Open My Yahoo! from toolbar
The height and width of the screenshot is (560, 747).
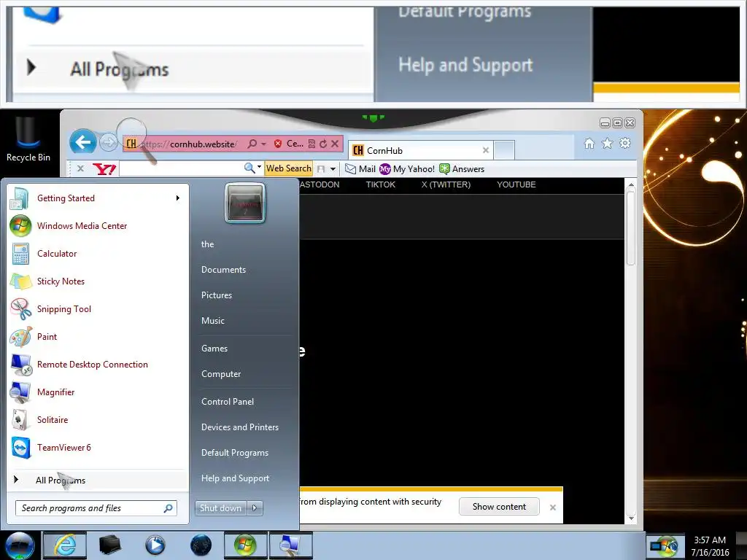tap(407, 169)
